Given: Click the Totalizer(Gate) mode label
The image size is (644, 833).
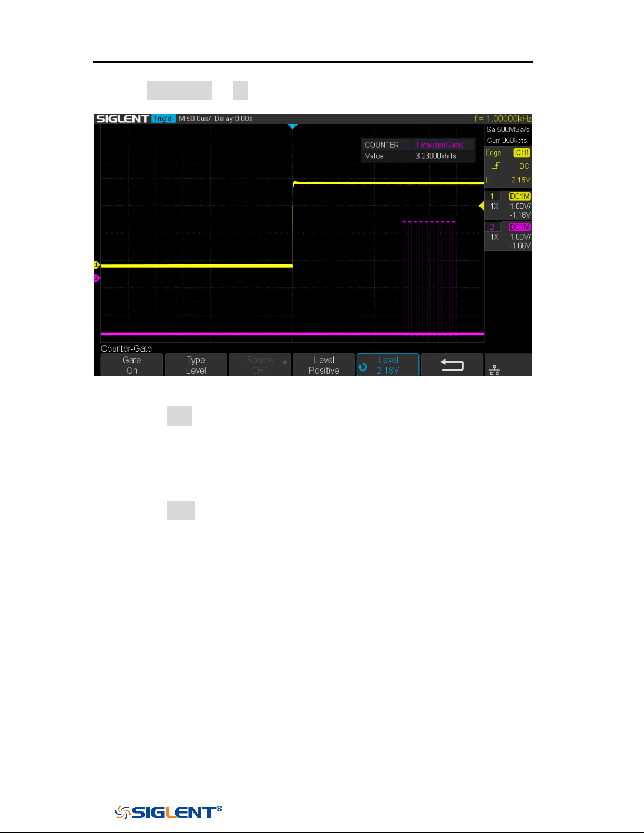Looking at the screenshot, I should pyautogui.click(x=439, y=145).
